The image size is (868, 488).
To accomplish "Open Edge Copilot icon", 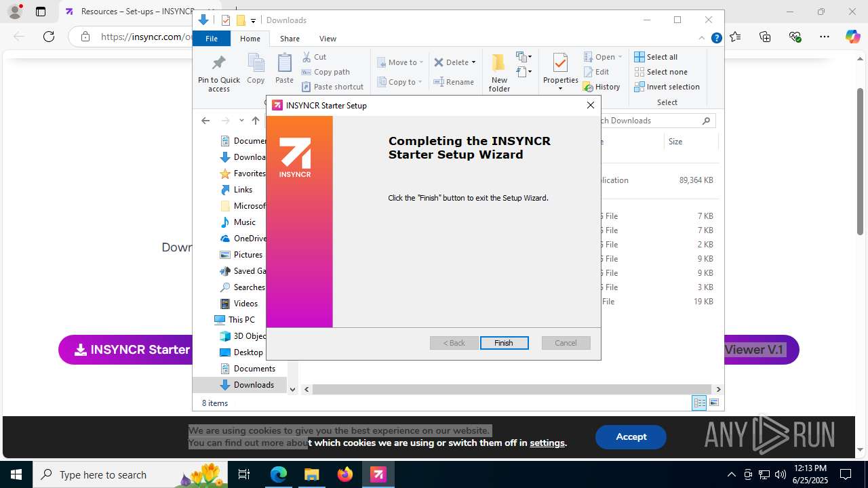I will [852, 37].
